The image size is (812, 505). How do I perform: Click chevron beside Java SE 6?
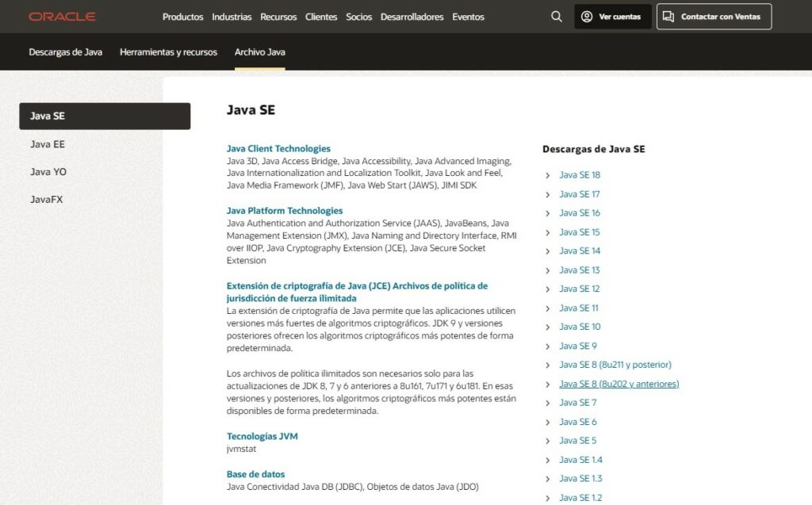547,422
